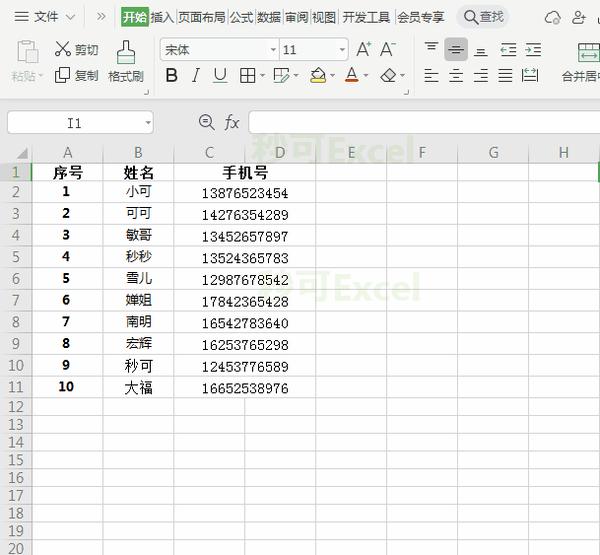Viewport: 600px width, 555px height.
Task: Switch to the 插入 tab
Action: coord(162,17)
